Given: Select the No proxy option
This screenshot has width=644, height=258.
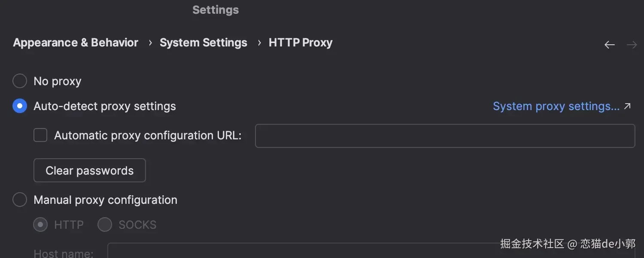Looking at the screenshot, I should coord(20,81).
